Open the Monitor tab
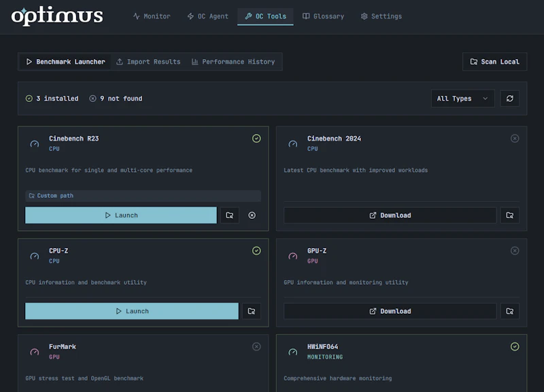544x392 pixels. click(x=152, y=16)
